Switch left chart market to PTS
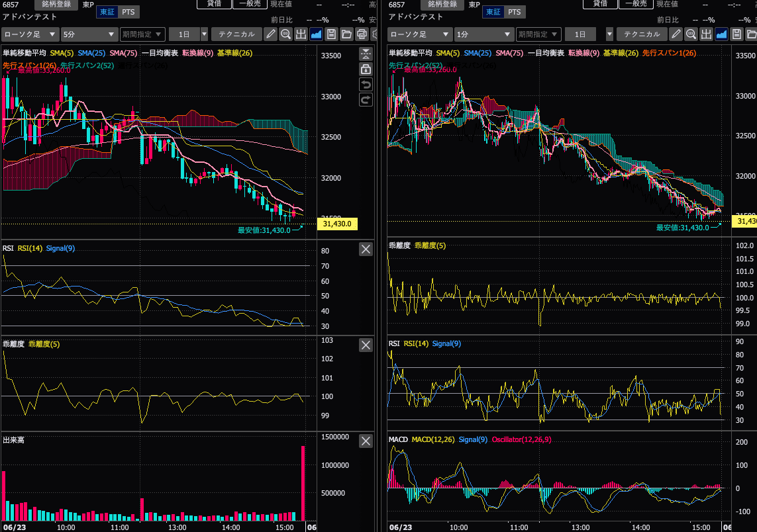Viewport: 757px width, 532px height. click(x=128, y=12)
